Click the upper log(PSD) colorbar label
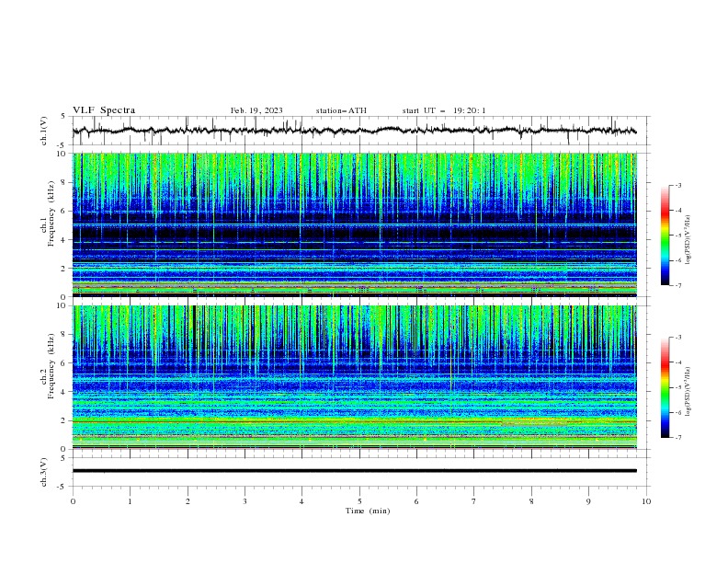This screenshot has width=728, height=563. [688, 240]
